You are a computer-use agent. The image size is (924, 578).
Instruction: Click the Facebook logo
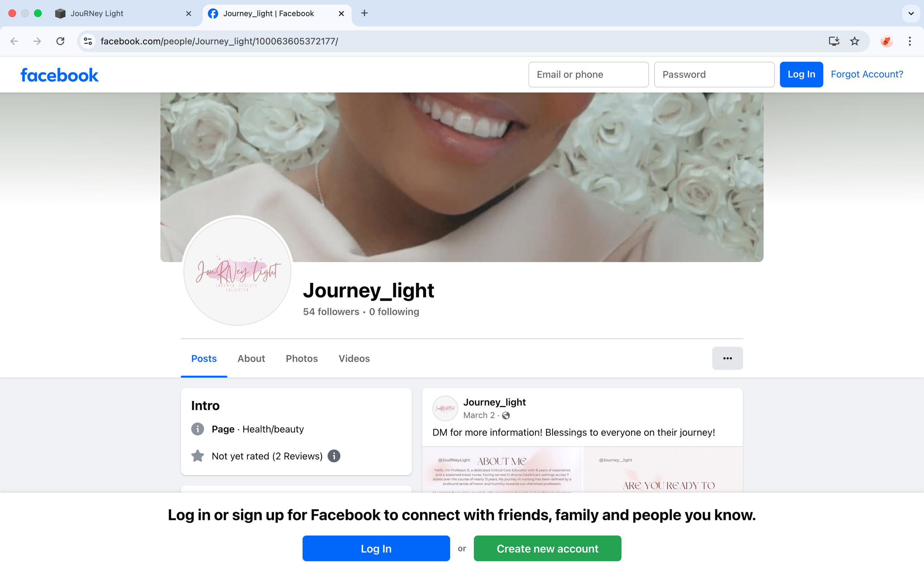pyautogui.click(x=60, y=75)
